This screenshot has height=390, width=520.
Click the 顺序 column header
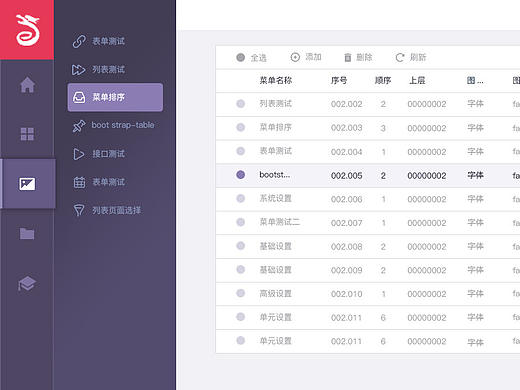click(383, 81)
